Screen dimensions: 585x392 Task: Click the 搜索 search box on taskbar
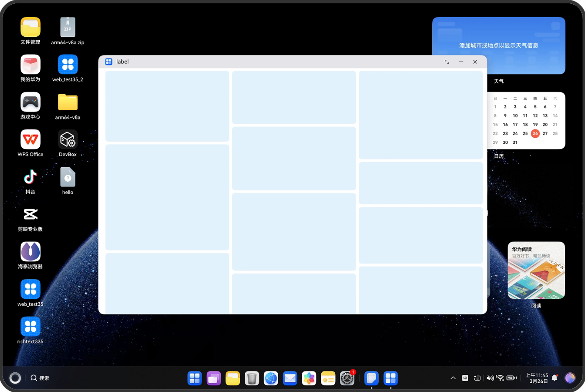tap(40, 378)
